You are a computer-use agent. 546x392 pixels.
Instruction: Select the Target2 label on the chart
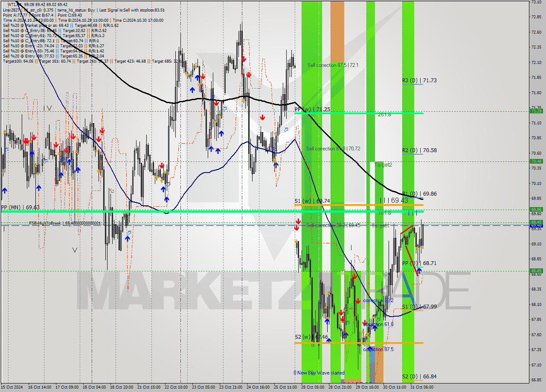(383, 164)
